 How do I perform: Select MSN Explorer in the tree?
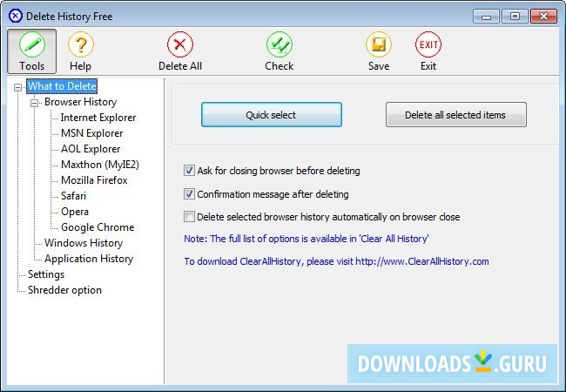(x=92, y=133)
